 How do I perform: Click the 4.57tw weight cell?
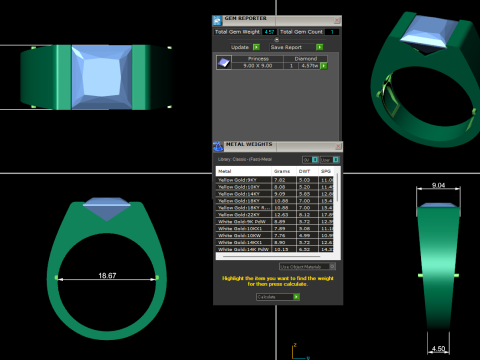click(310, 66)
